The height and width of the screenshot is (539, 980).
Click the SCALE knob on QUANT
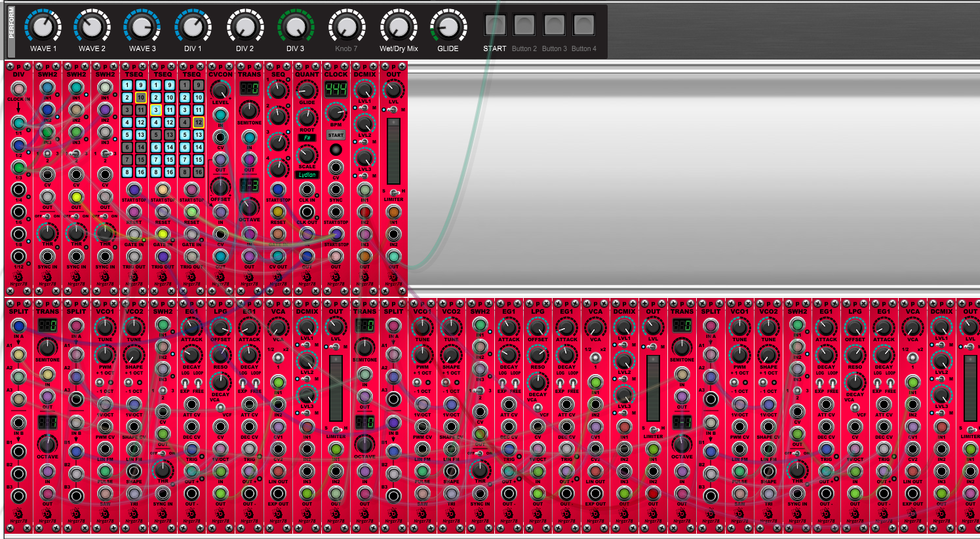[x=307, y=155]
